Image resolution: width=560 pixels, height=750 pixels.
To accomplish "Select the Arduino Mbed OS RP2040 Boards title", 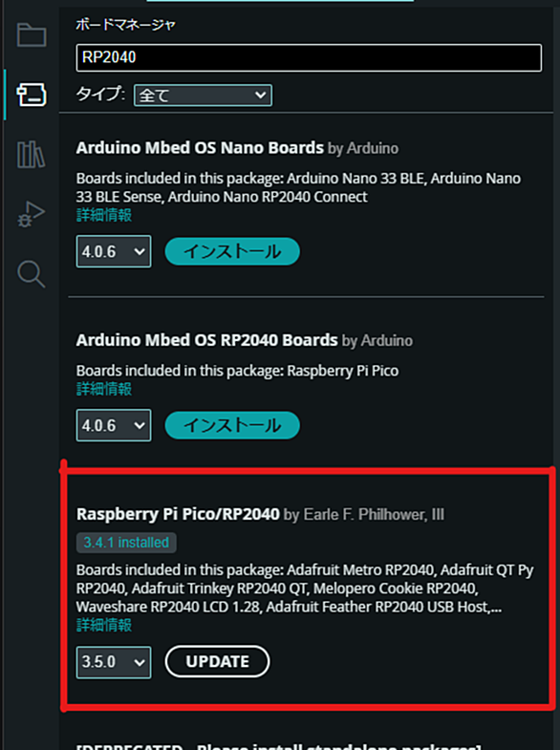I will [x=207, y=340].
